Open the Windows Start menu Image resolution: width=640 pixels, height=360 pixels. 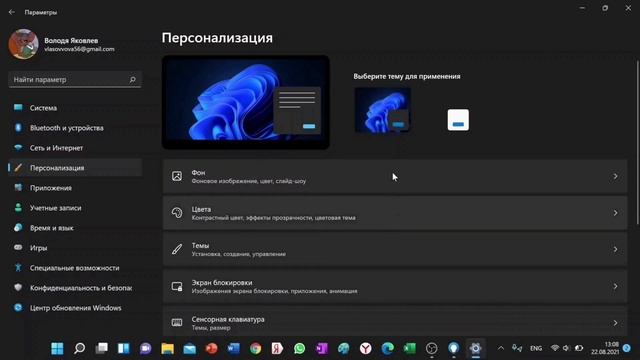pyautogui.click(x=57, y=348)
